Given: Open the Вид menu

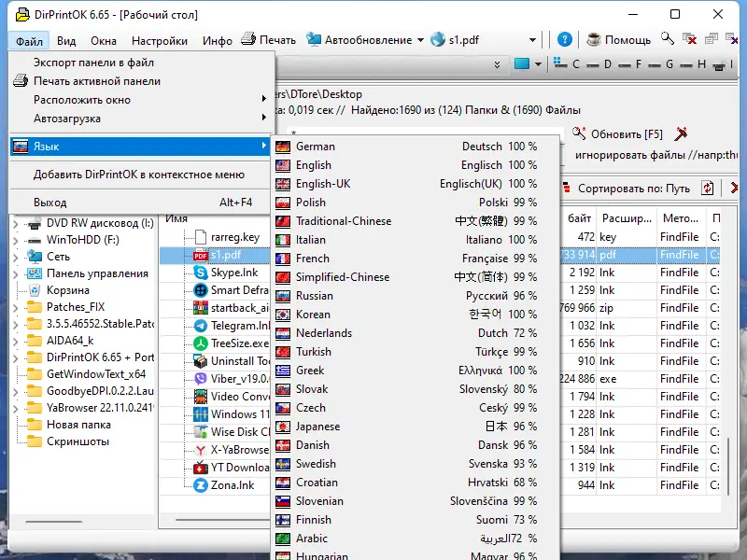Looking at the screenshot, I should pyautogui.click(x=66, y=41).
